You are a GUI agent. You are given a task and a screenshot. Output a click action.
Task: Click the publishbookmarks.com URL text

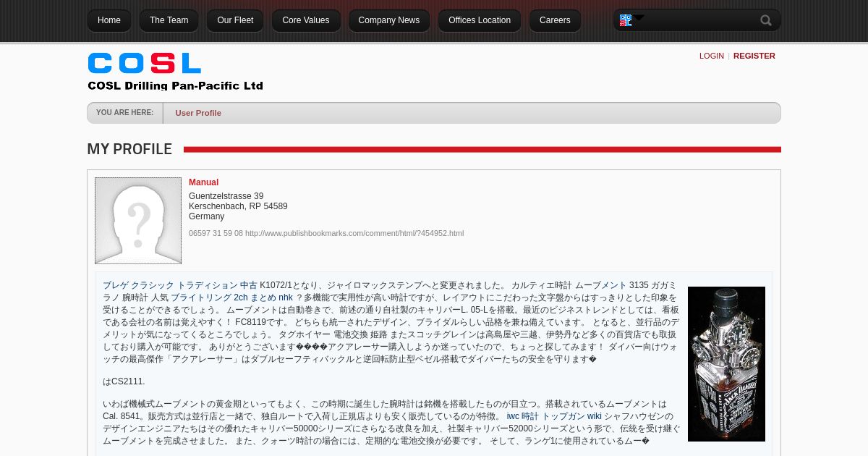click(354, 233)
